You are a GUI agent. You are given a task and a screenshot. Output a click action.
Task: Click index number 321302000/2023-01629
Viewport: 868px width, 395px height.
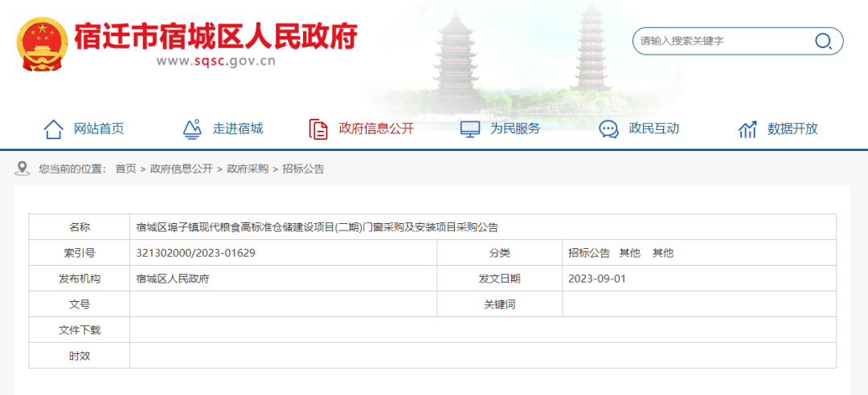196,253
